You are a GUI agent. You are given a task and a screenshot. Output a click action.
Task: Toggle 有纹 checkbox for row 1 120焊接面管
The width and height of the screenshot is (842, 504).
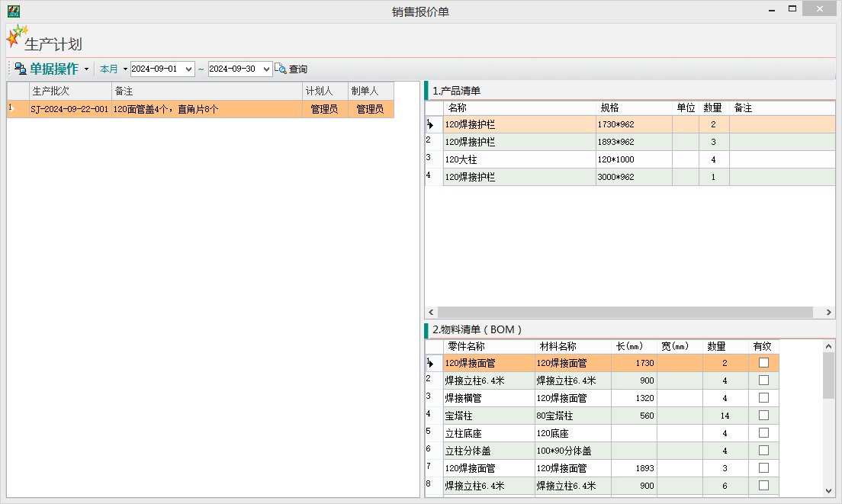click(x=763, y=363)
